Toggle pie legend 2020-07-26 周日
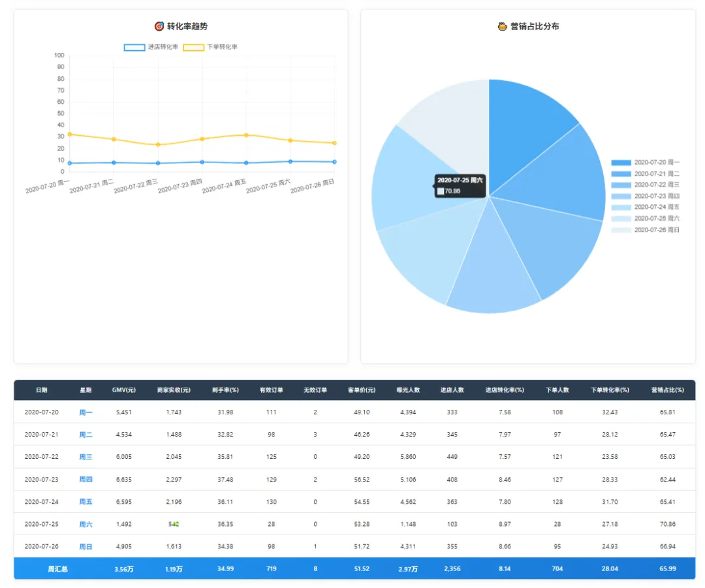The image size is (705, 588). point(645,230)
